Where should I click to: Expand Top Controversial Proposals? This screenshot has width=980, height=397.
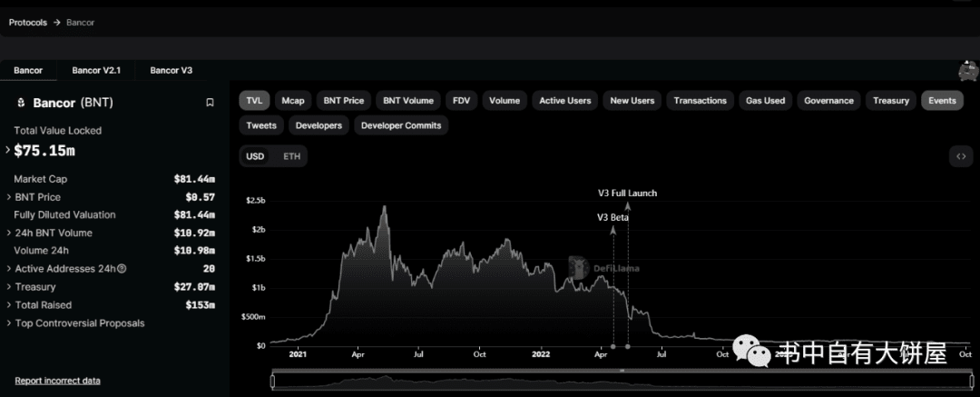(x=9, y=323)
